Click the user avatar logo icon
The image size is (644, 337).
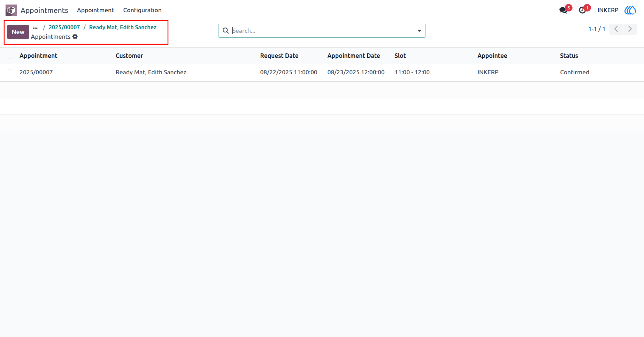tap(630, 10)
